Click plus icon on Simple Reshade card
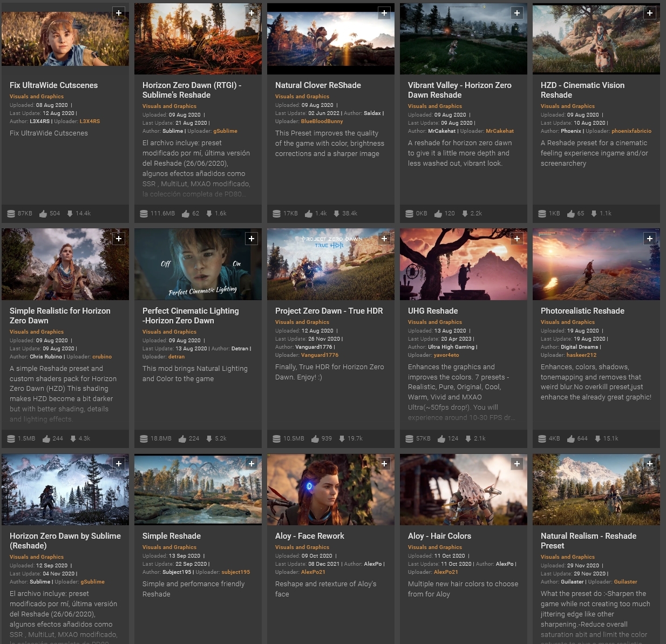 252,464
